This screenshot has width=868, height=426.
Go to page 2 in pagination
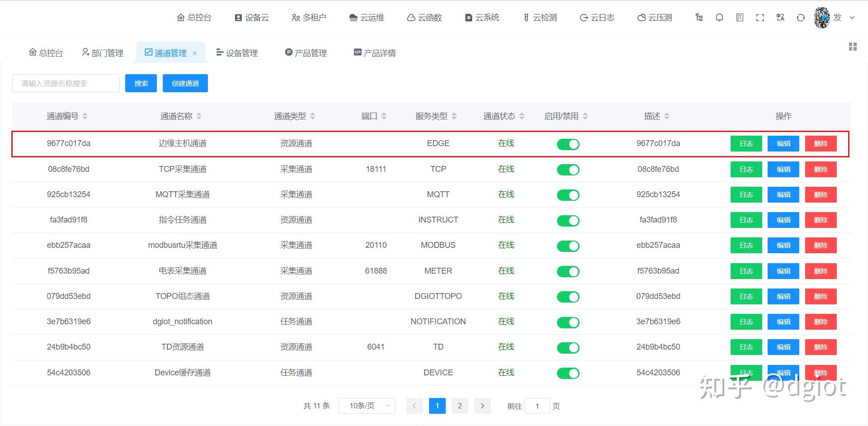pos(460,406)
